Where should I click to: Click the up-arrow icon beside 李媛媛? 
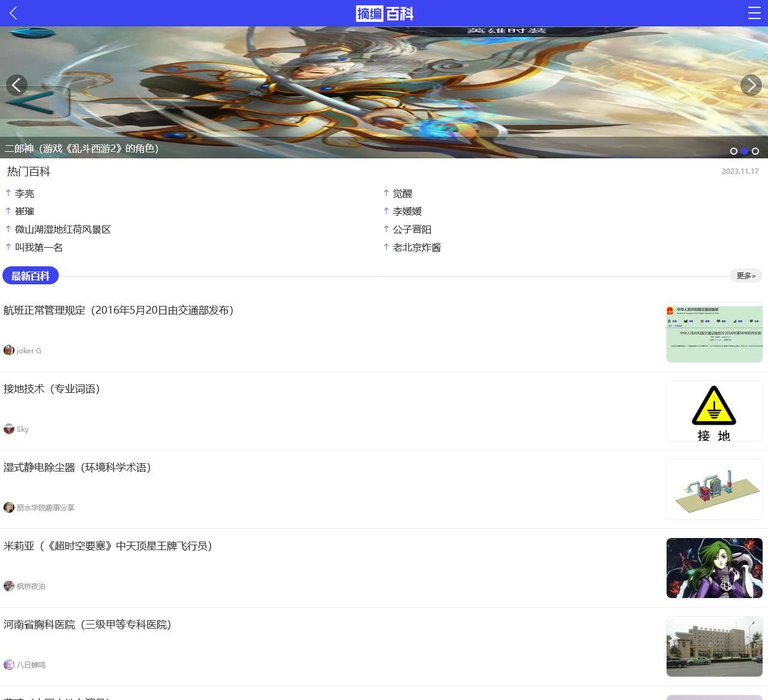pyautogui.click(x=386, y=211)
